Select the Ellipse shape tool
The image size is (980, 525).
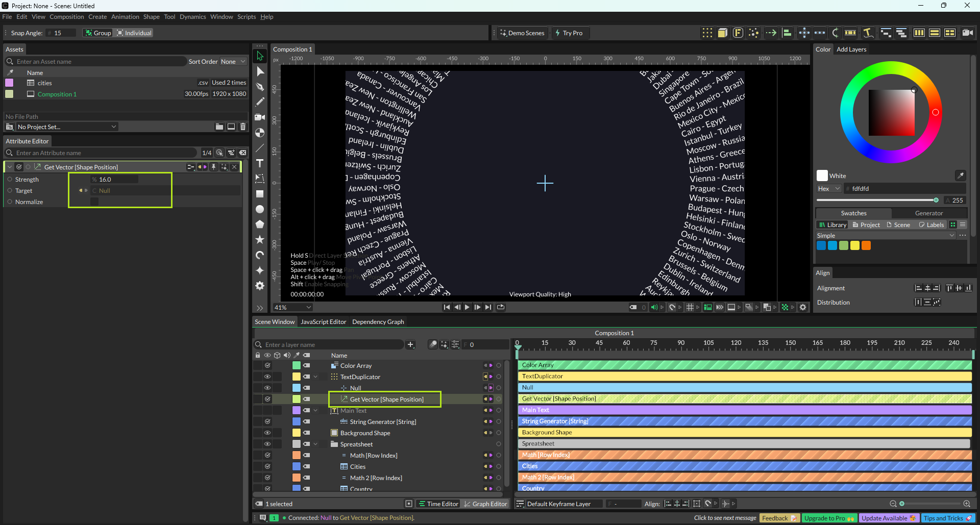click(260, 209)
